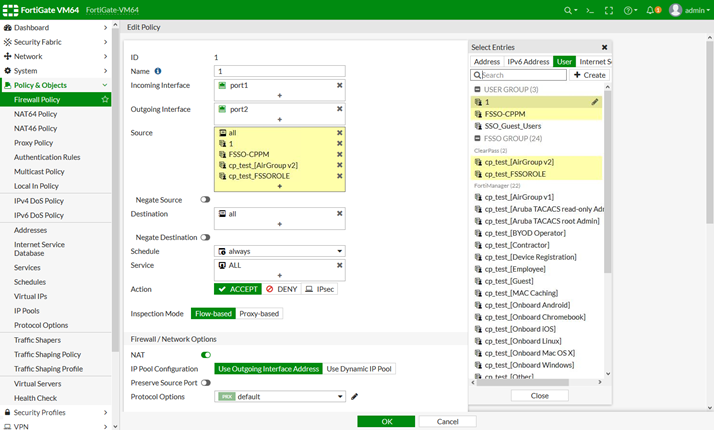Click the notifications bell icon
This screenshot has height=430, width=714.
(x=654, y=10)
